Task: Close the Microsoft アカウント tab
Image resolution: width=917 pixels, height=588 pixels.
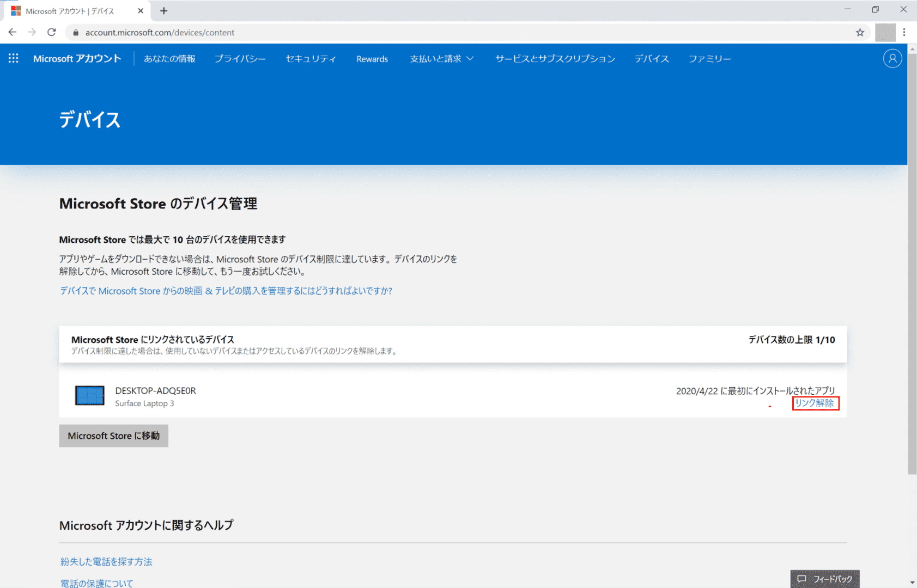Action: click(141, 11)
